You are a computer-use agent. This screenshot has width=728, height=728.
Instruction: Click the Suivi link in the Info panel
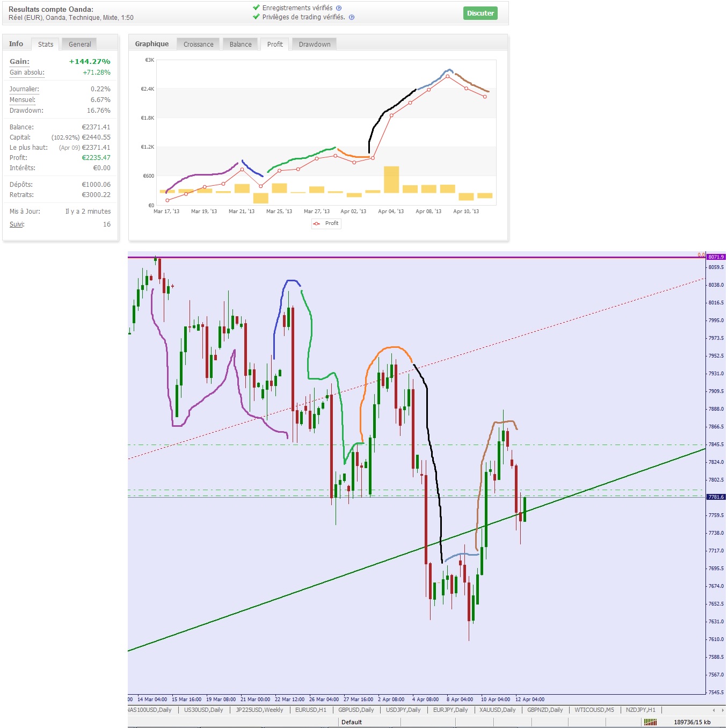pos(17,224)
